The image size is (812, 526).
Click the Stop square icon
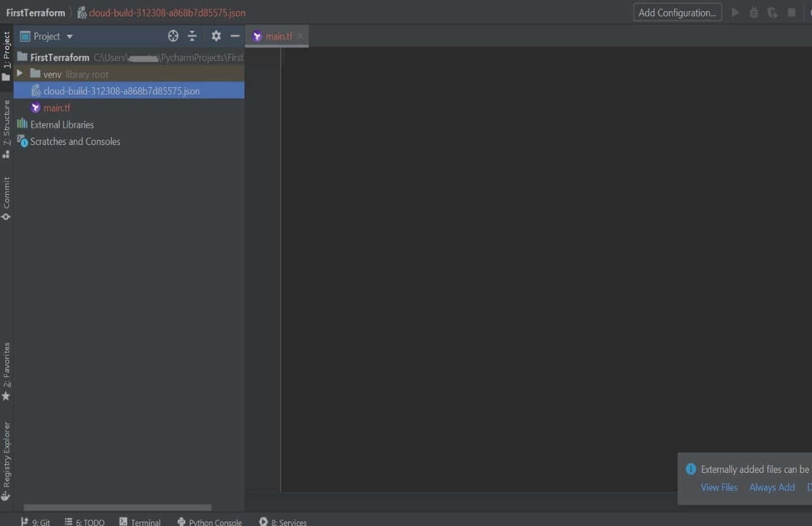(792, 12)
